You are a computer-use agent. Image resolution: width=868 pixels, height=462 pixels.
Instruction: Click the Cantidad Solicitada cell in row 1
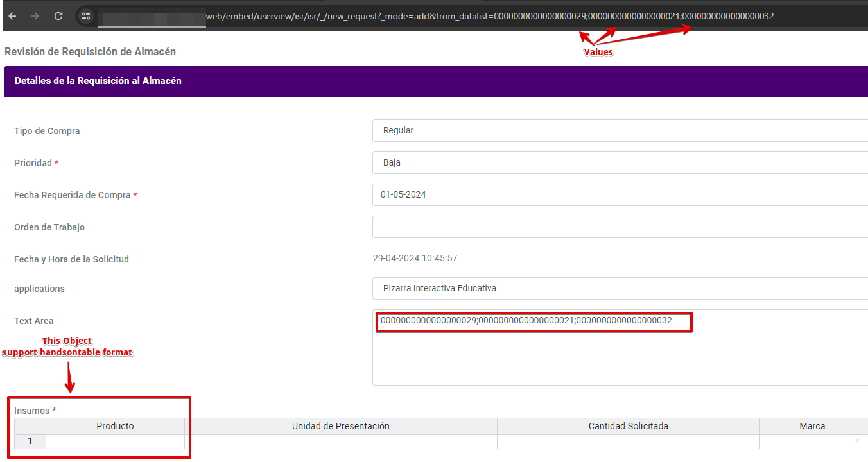click(x=629, y=441)
